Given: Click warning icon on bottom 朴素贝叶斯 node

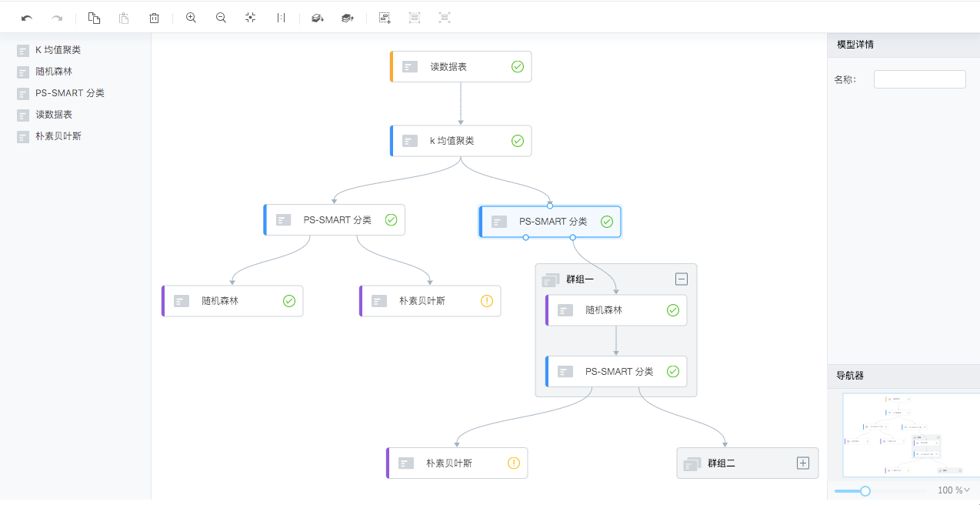Looking at the screenshot, I should [x=514, y=463].
